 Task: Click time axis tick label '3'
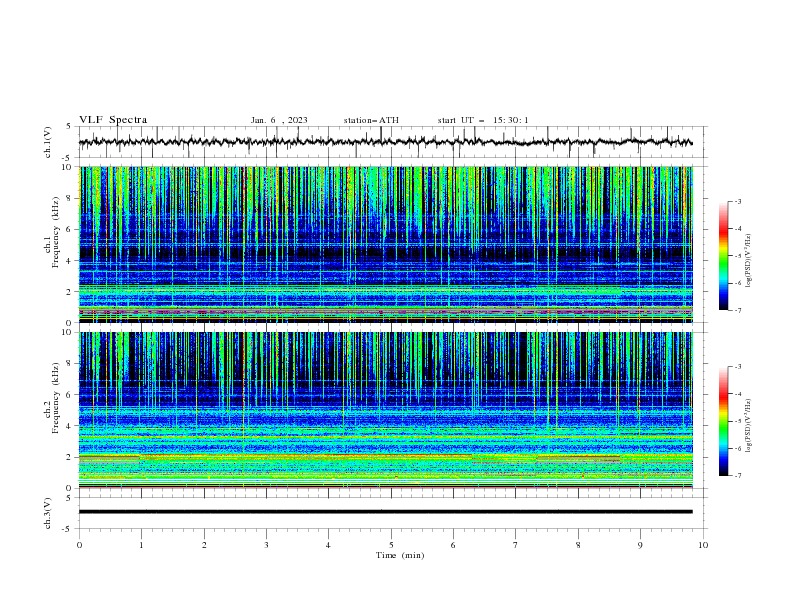(x=266, y=545)
